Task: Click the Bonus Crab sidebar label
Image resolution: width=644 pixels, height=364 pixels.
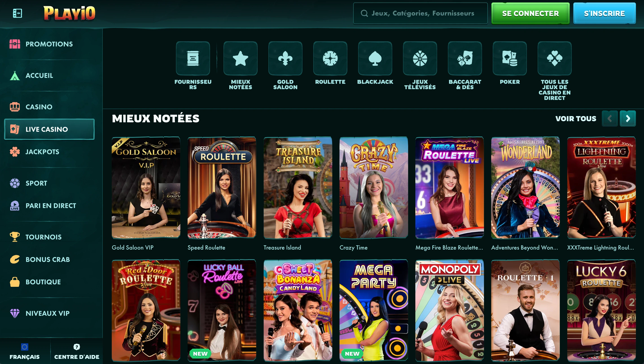Action: click(48, 259)
